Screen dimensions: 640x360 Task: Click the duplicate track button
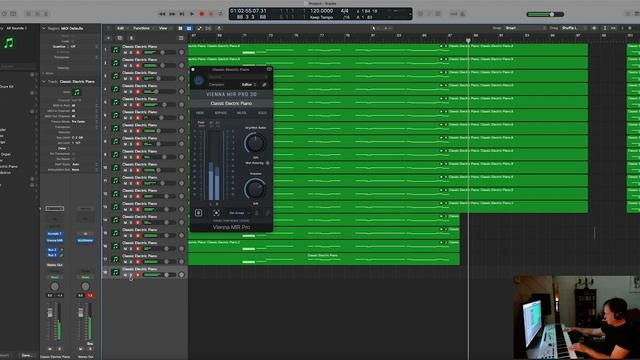tap(120, 38)
